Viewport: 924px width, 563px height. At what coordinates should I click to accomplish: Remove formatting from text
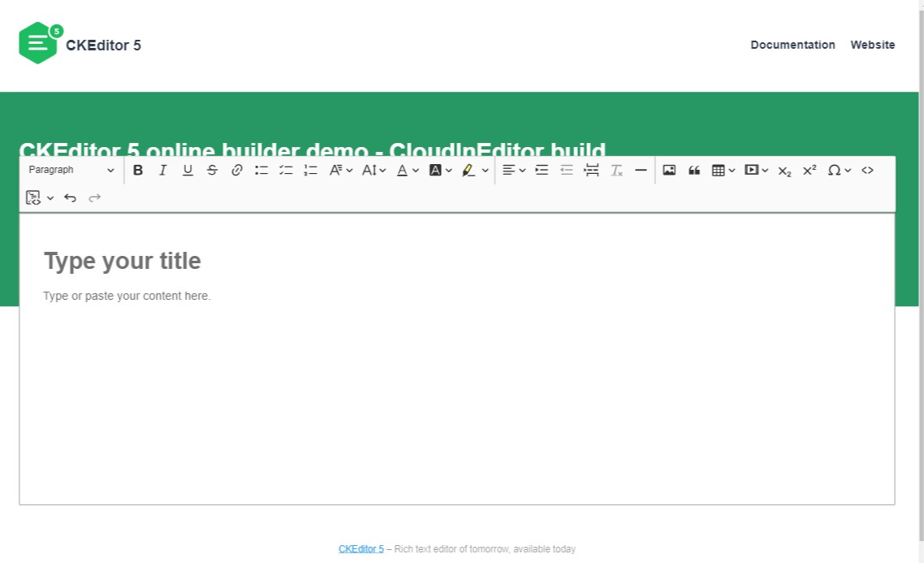click(x=616, y=171)
